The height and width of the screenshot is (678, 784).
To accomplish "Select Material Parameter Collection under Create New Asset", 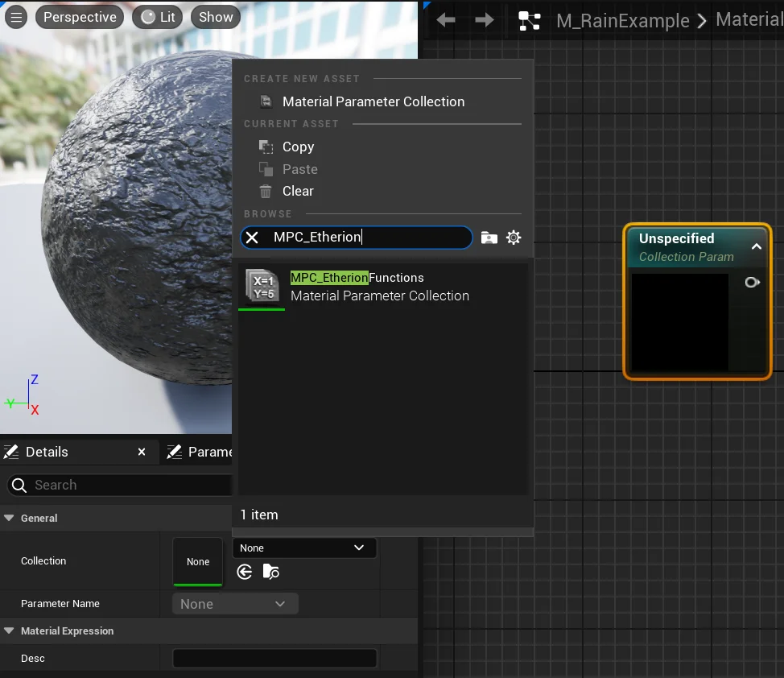I will pos(373,101).
